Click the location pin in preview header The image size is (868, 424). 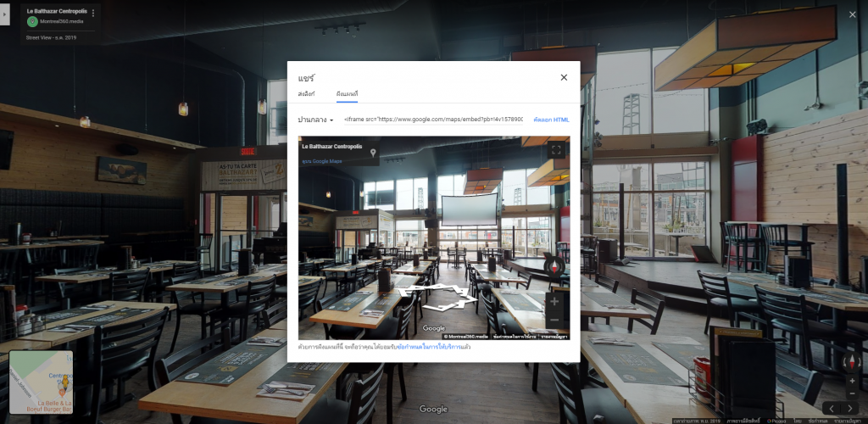pyautogui.click(x=373, y=153)
